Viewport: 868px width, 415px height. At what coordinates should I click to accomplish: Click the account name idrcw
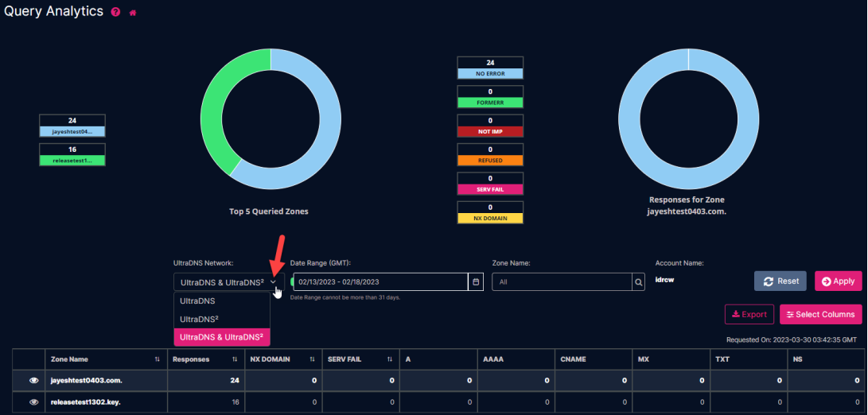[664, 280]
